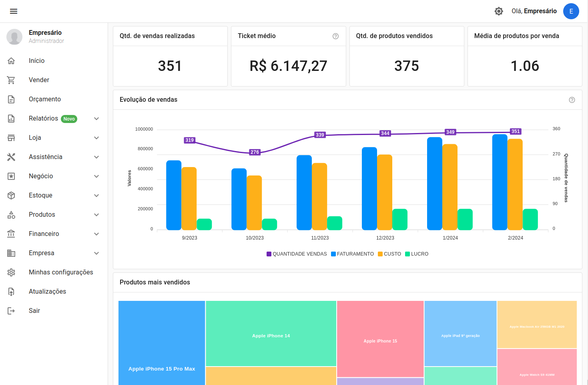Click the CUSTO orange legend swatch
This screenshot has height=385, width=588.
tap(380, 254)
